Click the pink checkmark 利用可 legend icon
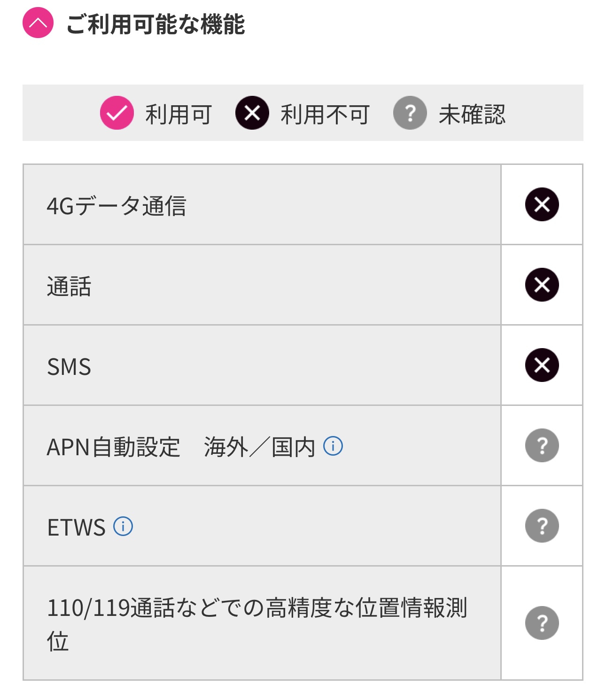606x700 pixels. click(x=117, y=113)
